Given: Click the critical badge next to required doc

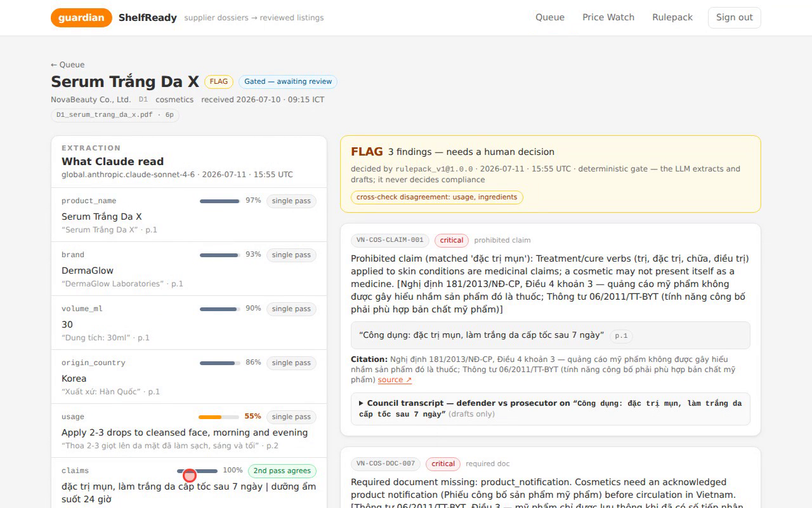Looking at the screenshot, I should pos(443,464).
